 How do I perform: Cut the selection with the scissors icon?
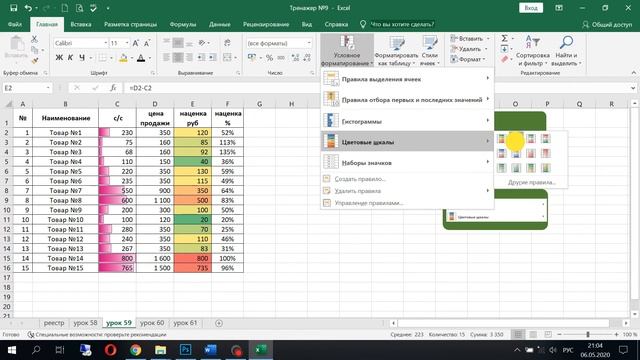(35, 39)
